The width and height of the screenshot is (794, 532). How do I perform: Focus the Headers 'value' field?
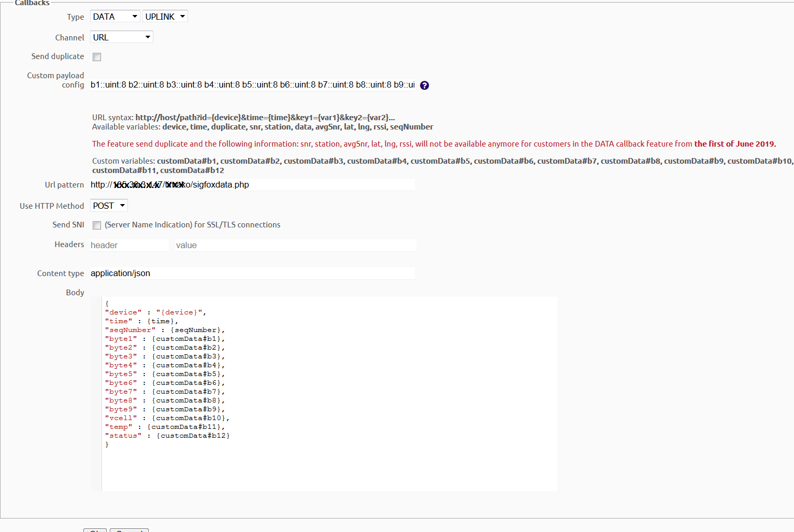(295, 246)
